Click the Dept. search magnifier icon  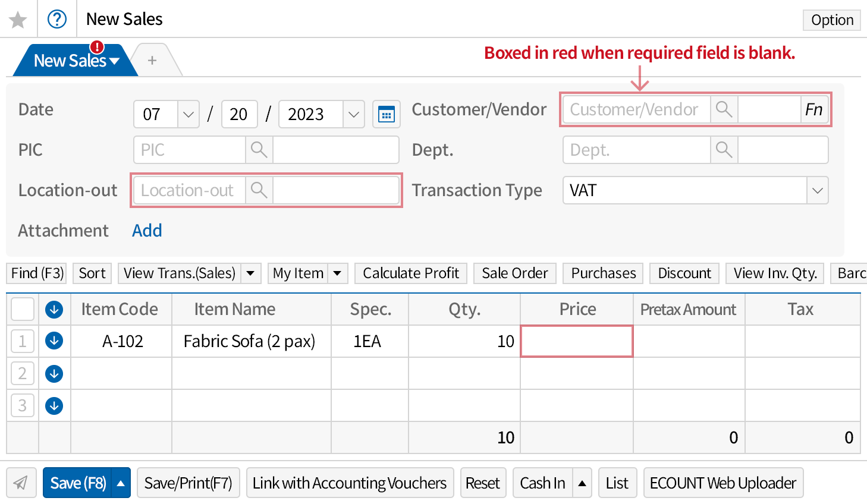[x=724, y=150]
